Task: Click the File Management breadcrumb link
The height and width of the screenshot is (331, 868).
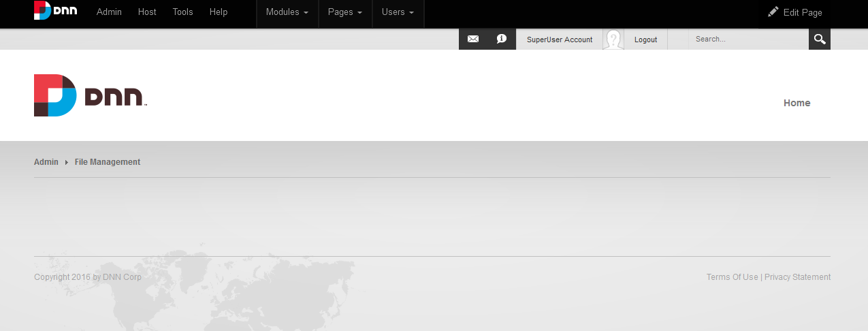Action: pos(108,162)
